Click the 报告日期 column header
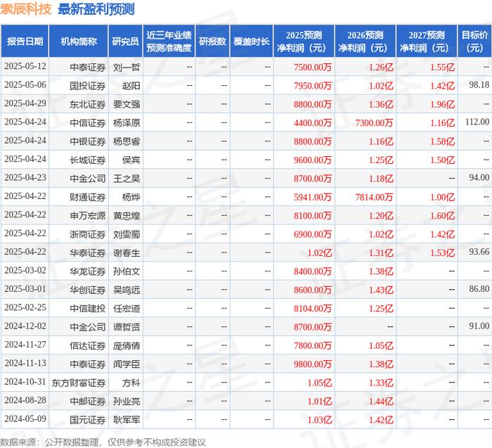The image size is (492, 448). point(25,41)
